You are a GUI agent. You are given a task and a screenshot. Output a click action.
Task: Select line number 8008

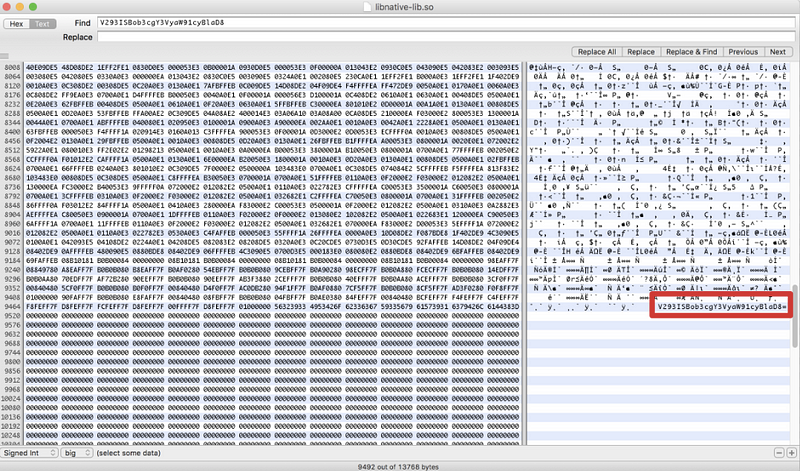click(12, 67)
